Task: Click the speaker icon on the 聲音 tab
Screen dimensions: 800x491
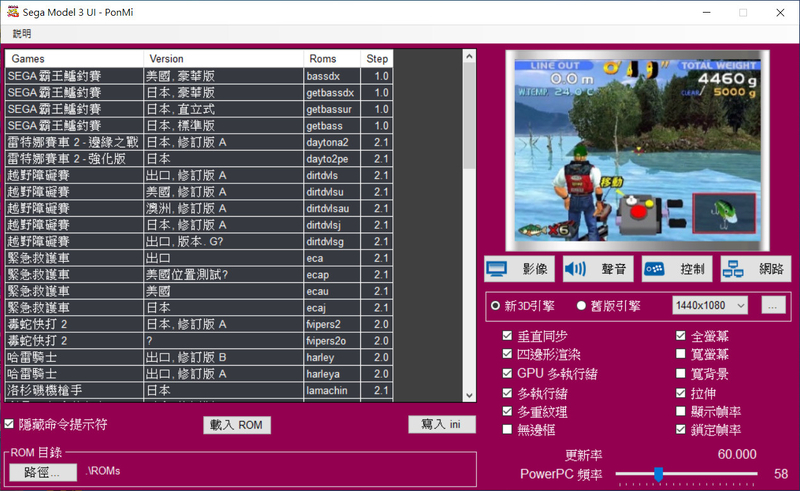Action: point(576,269)
